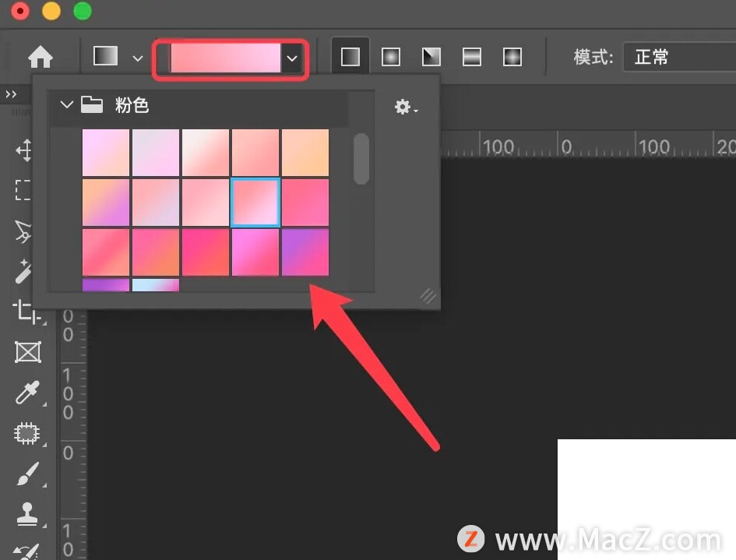Close the gradient picker dropdown arrow

point(292,58)
